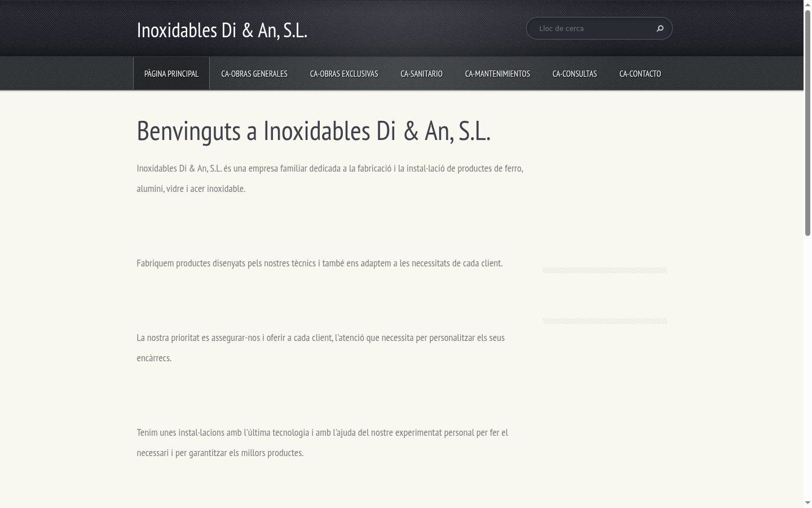Click the scrollbar down arrow

(x=807, y=503)
